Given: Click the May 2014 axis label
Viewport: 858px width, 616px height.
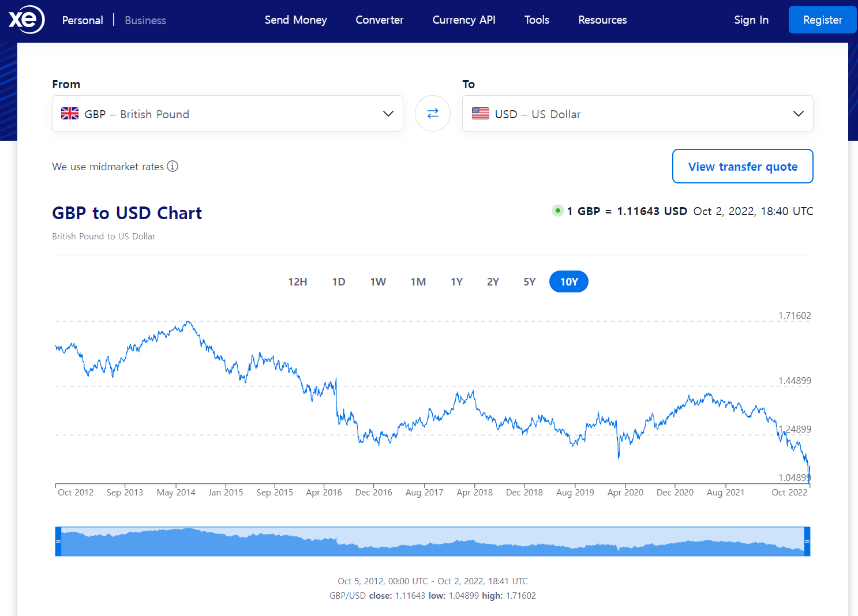Looking at the screenshot, I should pyautogui.click(x=176, y=492).
